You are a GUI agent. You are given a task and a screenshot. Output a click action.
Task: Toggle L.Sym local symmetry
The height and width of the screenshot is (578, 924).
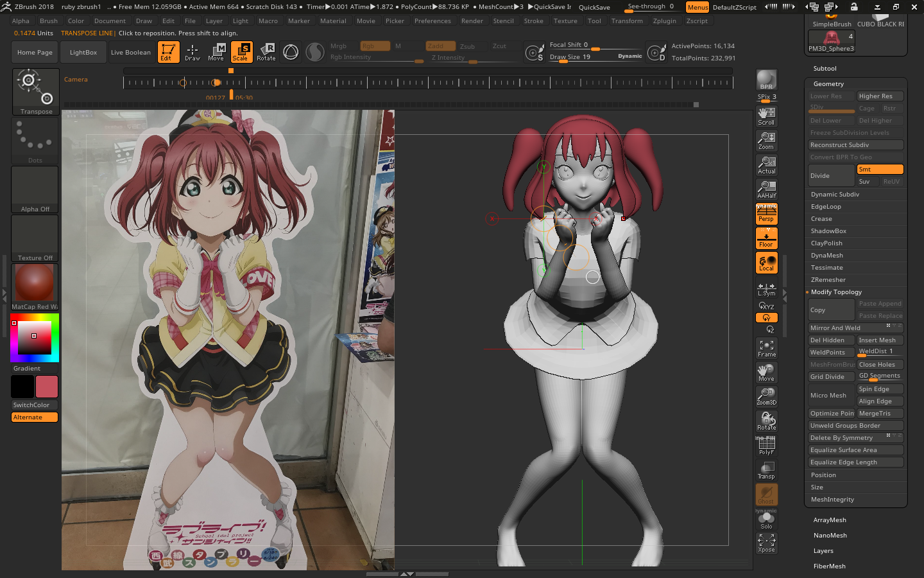pos(766,290)
